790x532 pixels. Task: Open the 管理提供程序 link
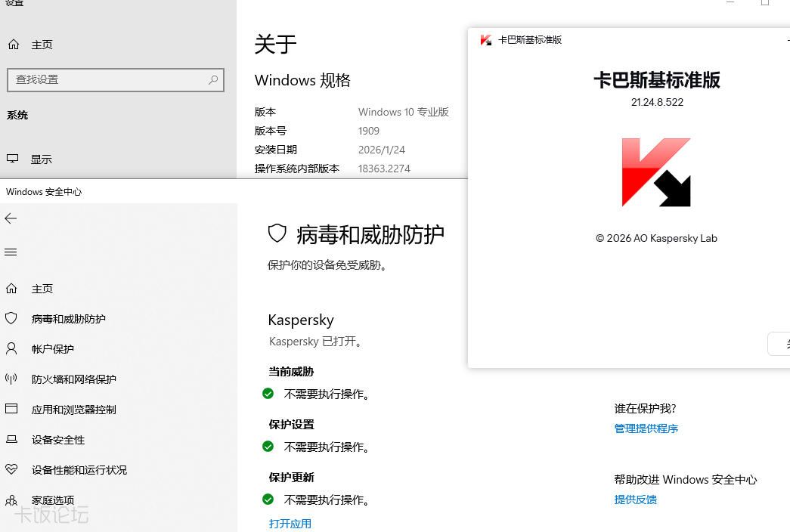pos(646,428)
